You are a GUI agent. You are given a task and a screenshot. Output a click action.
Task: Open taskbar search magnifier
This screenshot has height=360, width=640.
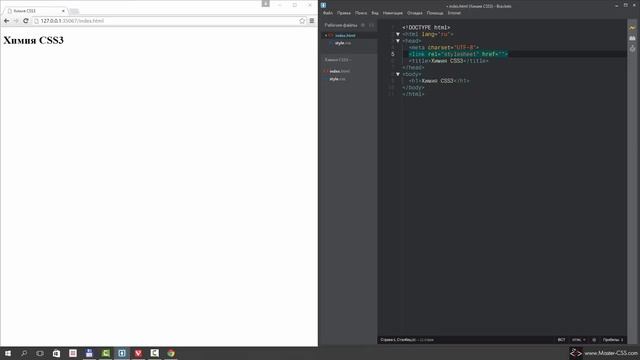point(24,353)
